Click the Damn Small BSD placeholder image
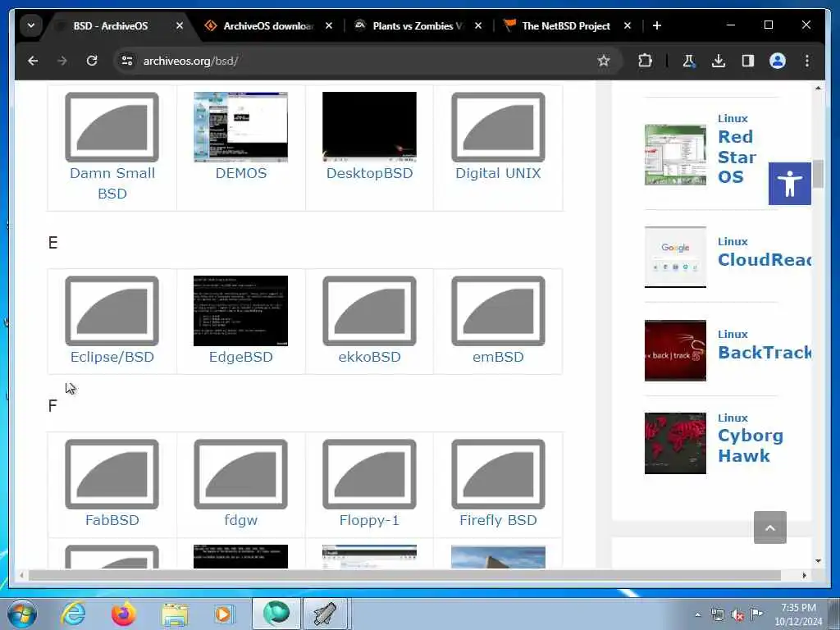This screenshot has width=840, height=630. [x=112, y=127]
